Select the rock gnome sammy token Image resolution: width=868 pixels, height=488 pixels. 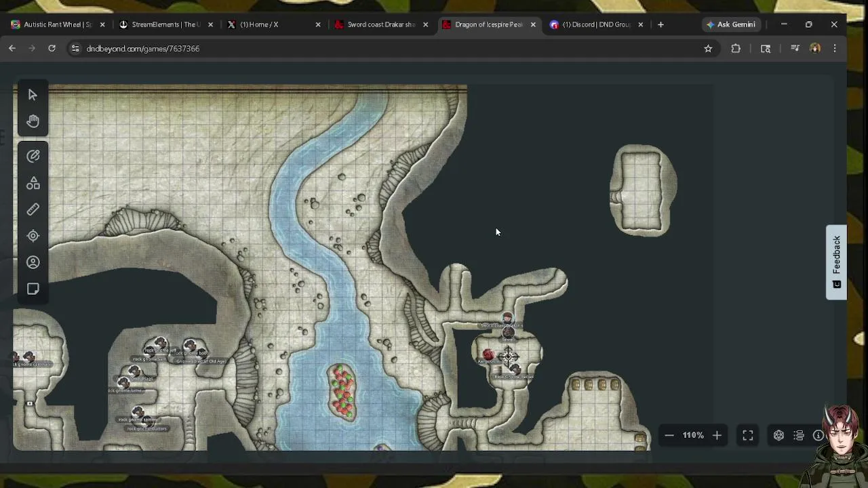pyautogui.click(x=138, y=412)
